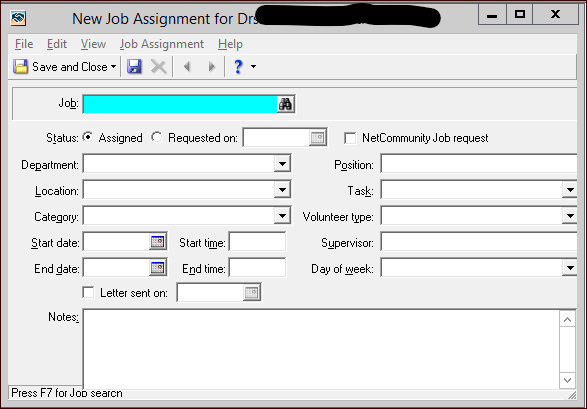
Task: Go to next record arrow
Action: click(x=212, y=67)
